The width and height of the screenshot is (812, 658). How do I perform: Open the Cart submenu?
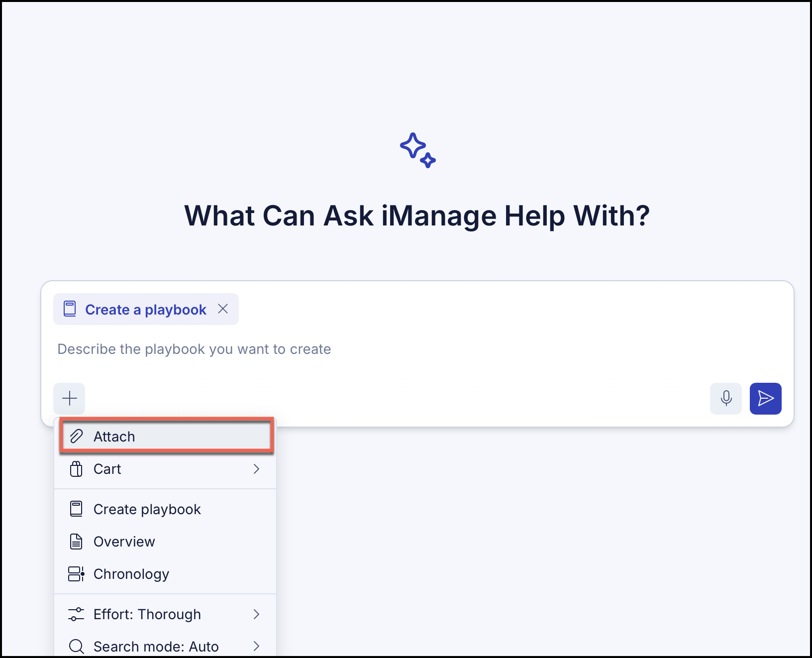point(165,469)
